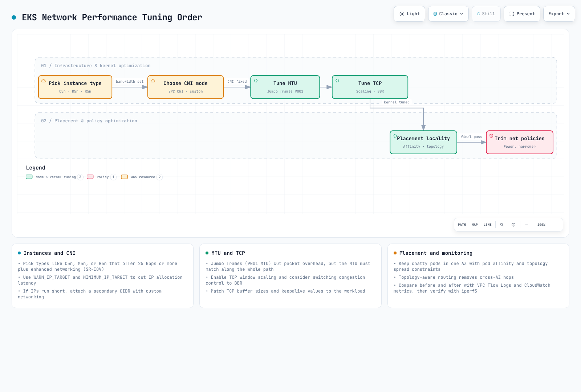Select the Choose CNI mode node
The height and width of the screenshot is (392, 581).
tap(186, 87)
